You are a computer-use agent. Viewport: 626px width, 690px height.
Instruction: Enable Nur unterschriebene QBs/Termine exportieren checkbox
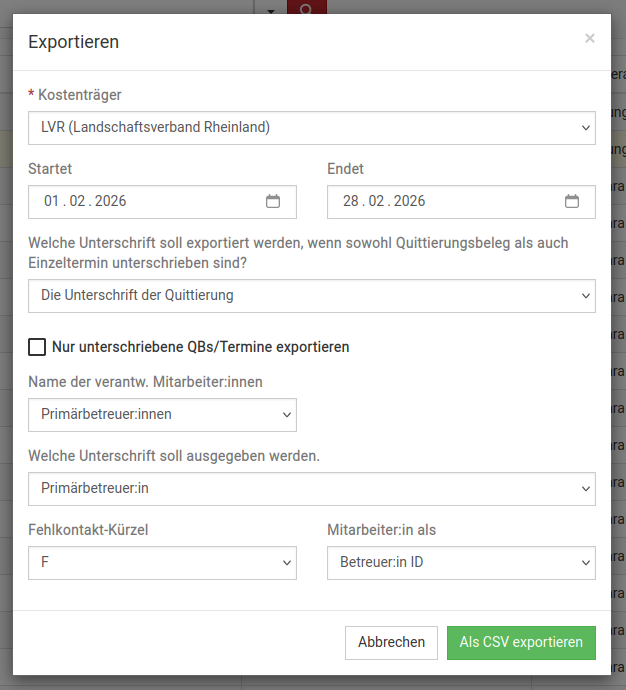click(37, 347)
